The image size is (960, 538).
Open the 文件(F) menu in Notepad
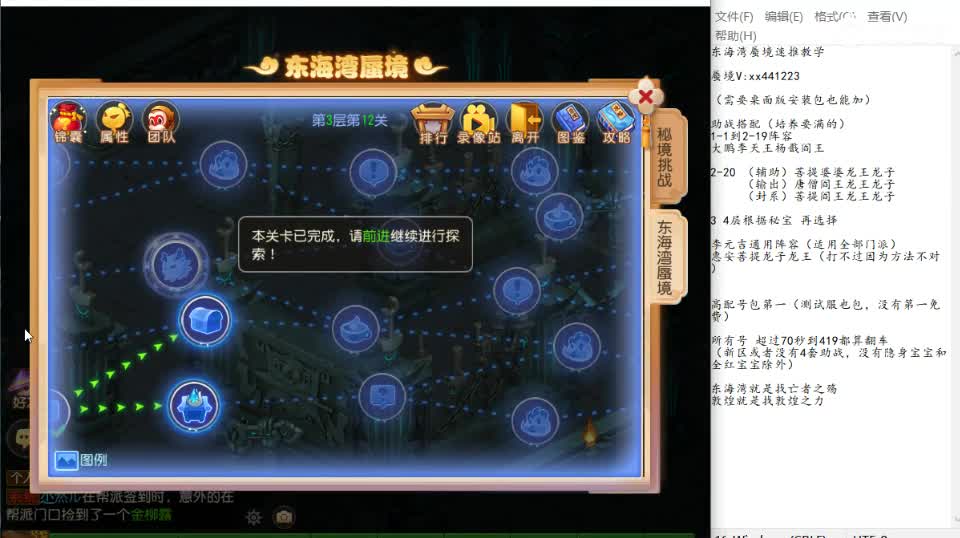pos(734,17)
